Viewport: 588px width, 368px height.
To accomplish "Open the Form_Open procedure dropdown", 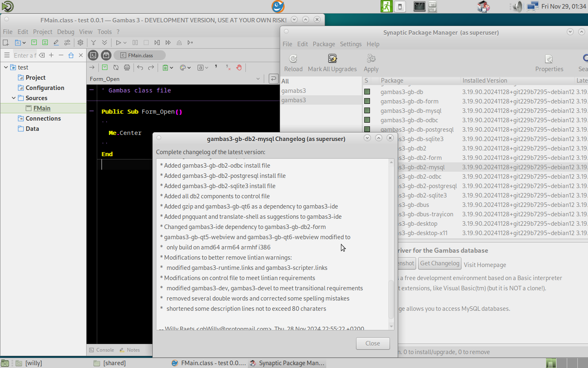I will (x=258, y=79).
